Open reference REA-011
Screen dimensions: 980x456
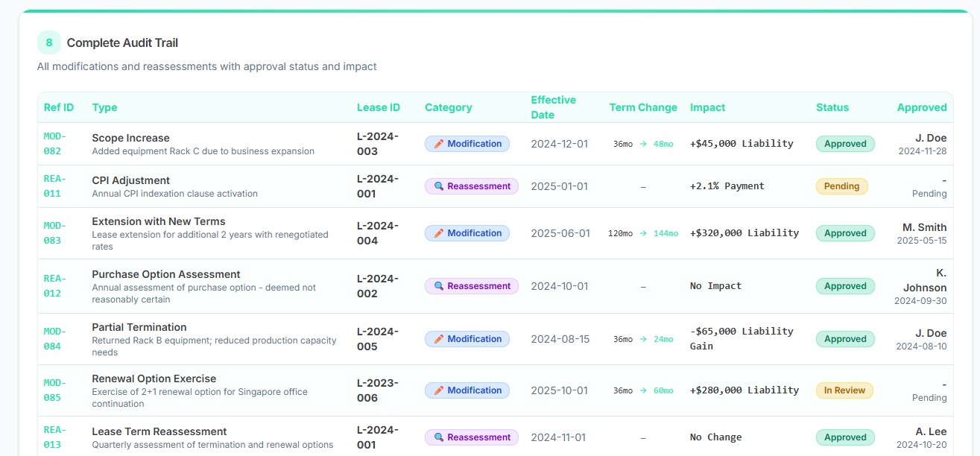tap(55, 186)
